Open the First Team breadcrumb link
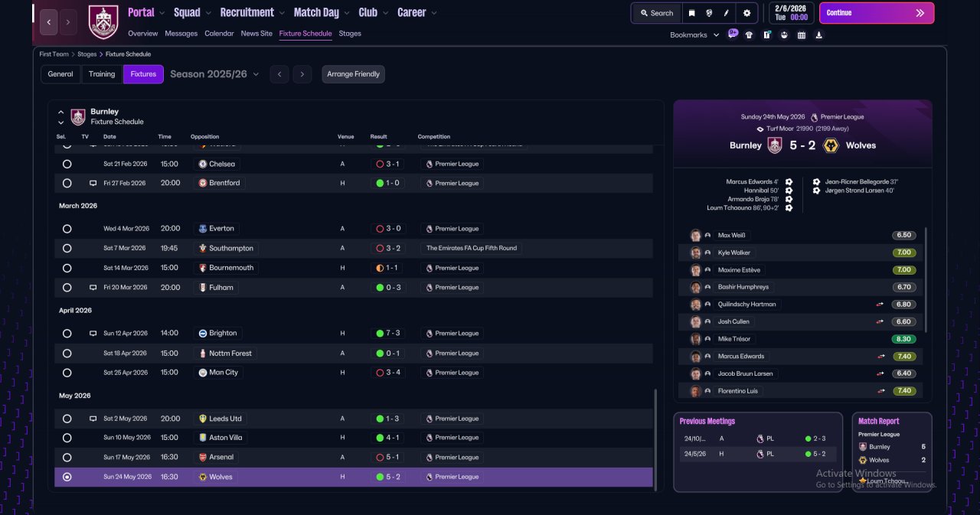The width and height of the screenshot is (980, 515). [54, 54]
